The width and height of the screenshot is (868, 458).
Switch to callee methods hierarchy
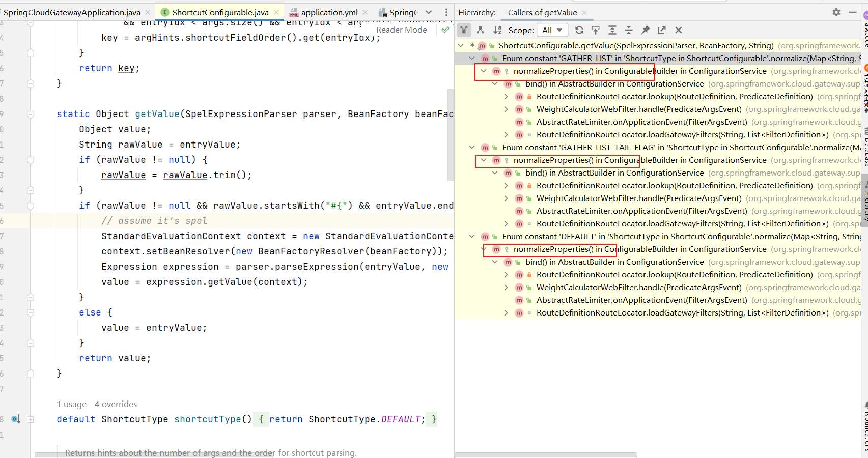click(x=480, y=30)
